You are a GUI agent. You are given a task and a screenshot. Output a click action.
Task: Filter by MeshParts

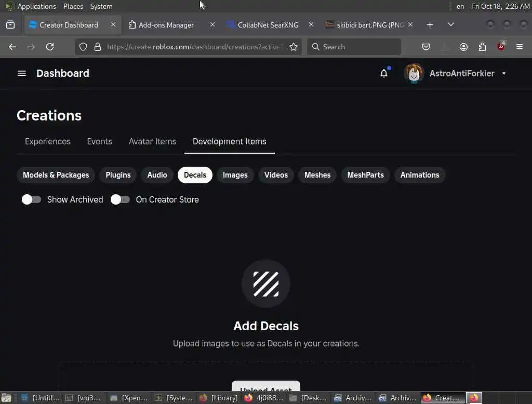(365, 175)
